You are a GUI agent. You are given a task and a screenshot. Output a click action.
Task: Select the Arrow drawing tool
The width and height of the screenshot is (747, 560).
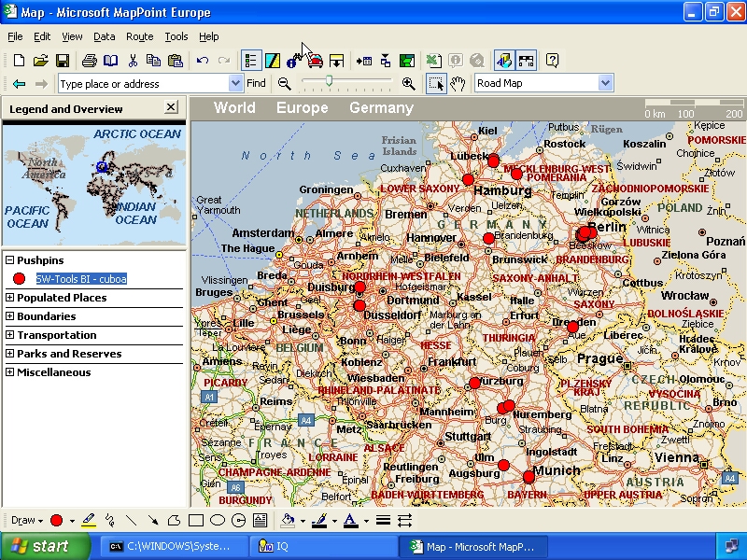click(152, 521)
